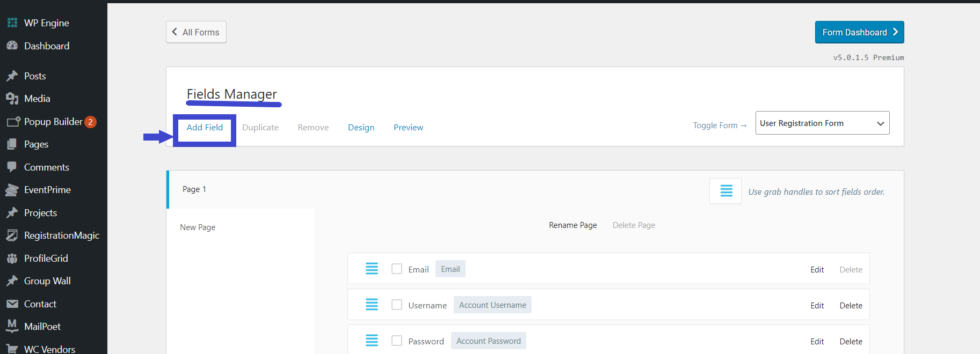This screenshot has height=354, width=980.
Task: Edit the Email field
Action: [817, 270]
